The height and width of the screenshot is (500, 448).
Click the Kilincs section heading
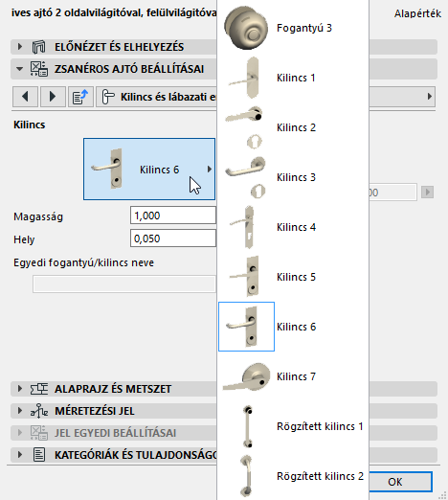pyautogui.click(x=30, y=125)
